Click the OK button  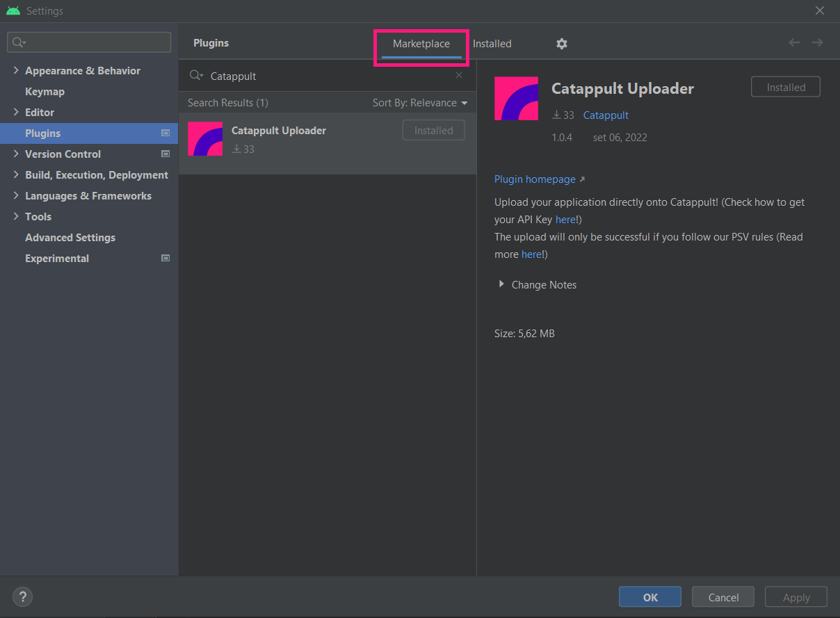650,597
